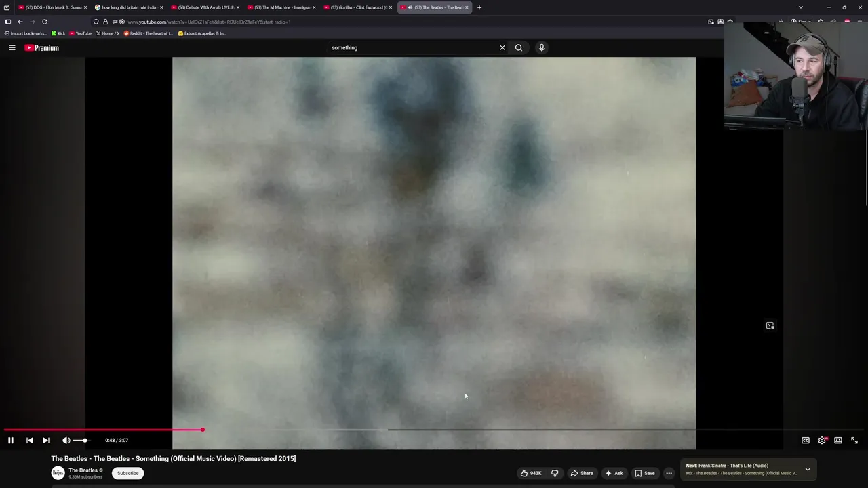The width and height of the screenshot is (868, 488).
Task: Switch to 'how long did britain rule india' tab
Action: pyautogui.click(x=129, y=7)
